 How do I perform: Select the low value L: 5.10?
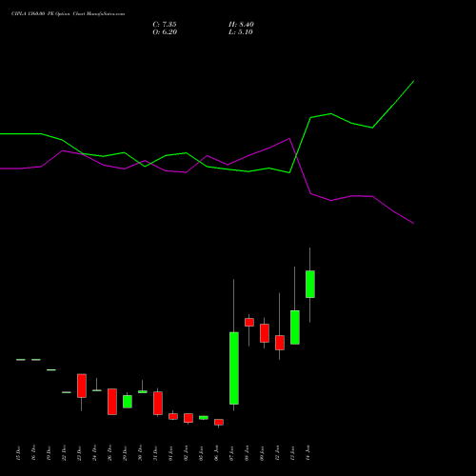(x=241, y=32)
